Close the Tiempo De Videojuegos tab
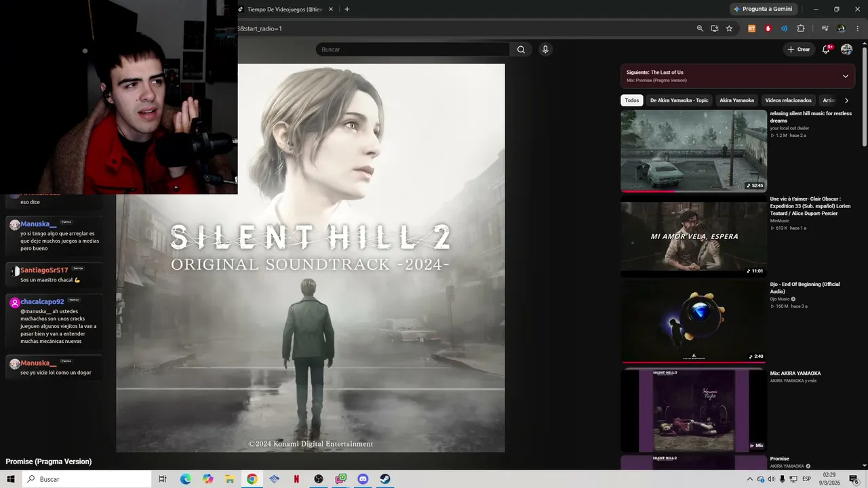Image resolution: width=868 pixels, height=488 pixels. [330, 9]
